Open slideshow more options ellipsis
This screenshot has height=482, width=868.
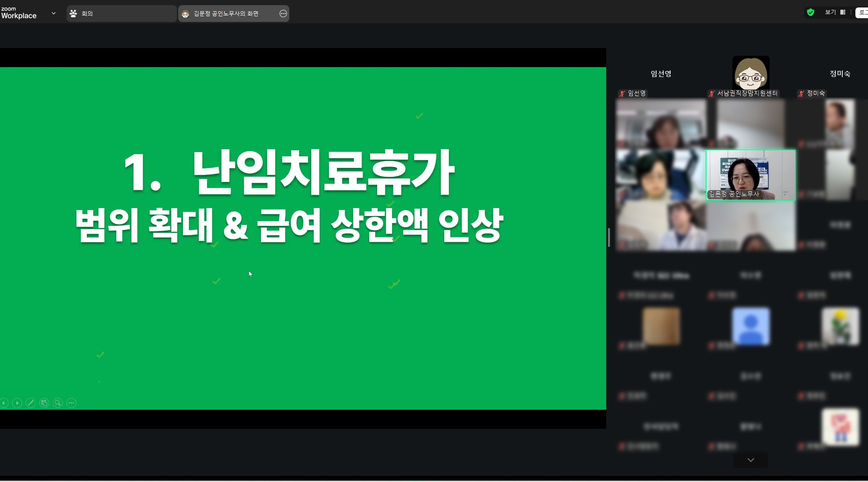[71, 403]
